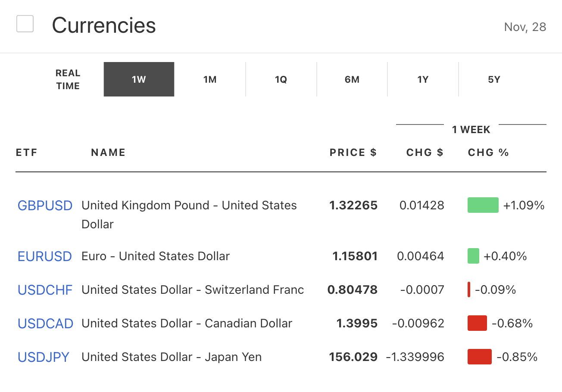Click the Currencies heading text
The image size is (562, 392).
pyautogui.click(x=104, y=25)
